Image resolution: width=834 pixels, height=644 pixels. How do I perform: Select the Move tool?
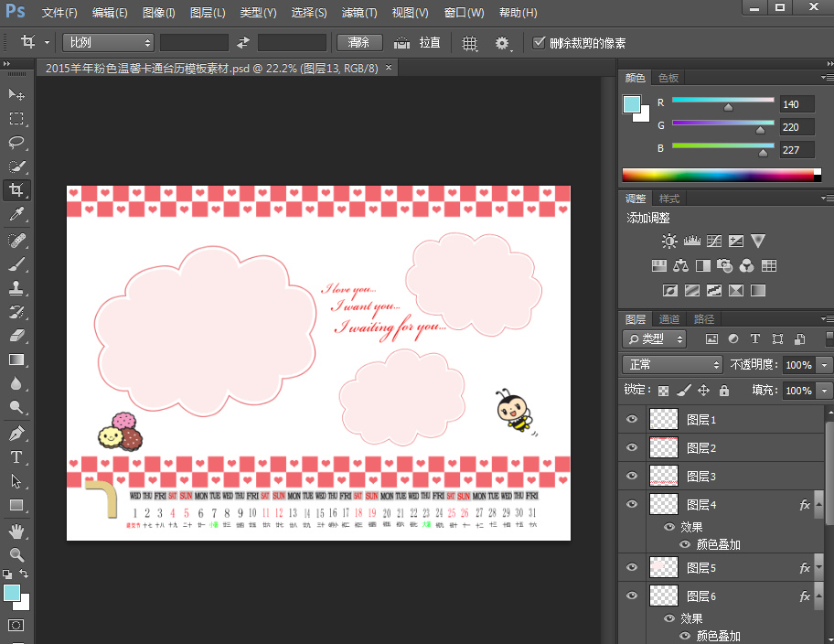click(16, 95)
